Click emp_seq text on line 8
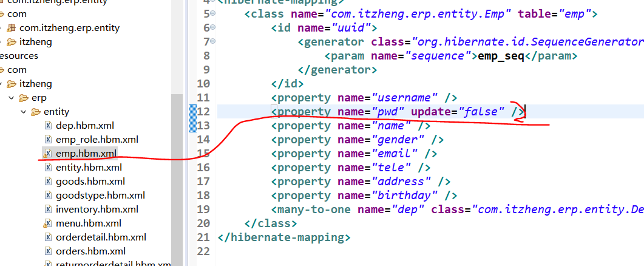The height and width of the screenshot is (266, 644). [501, 55]
